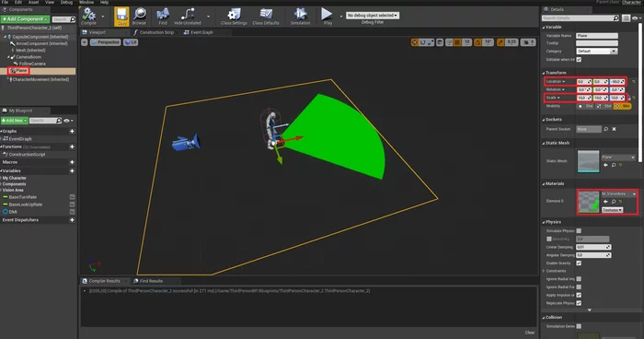
Task: Click the surface snapping icon in viewport
Action: point(449,42)
